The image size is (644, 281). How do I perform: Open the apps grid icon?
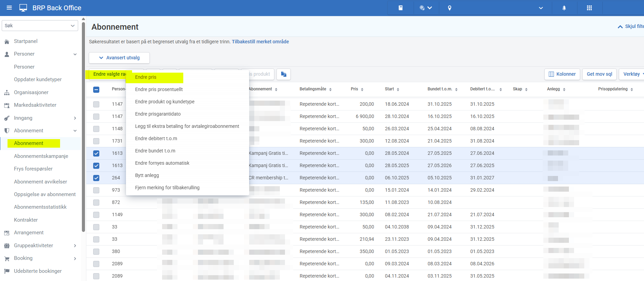589,8
